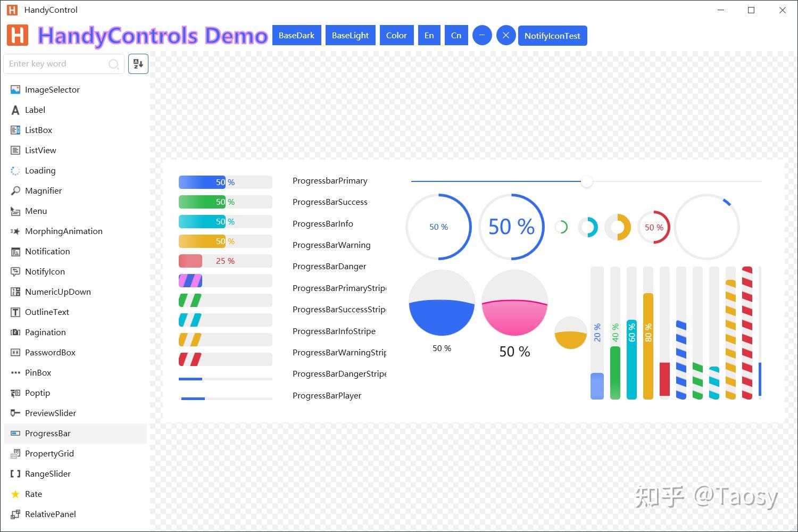The width and height of the screenshot is (798, 532).
Task: Click the yellow ProgressBarWarning 50% bar
Action: (226, 242)
